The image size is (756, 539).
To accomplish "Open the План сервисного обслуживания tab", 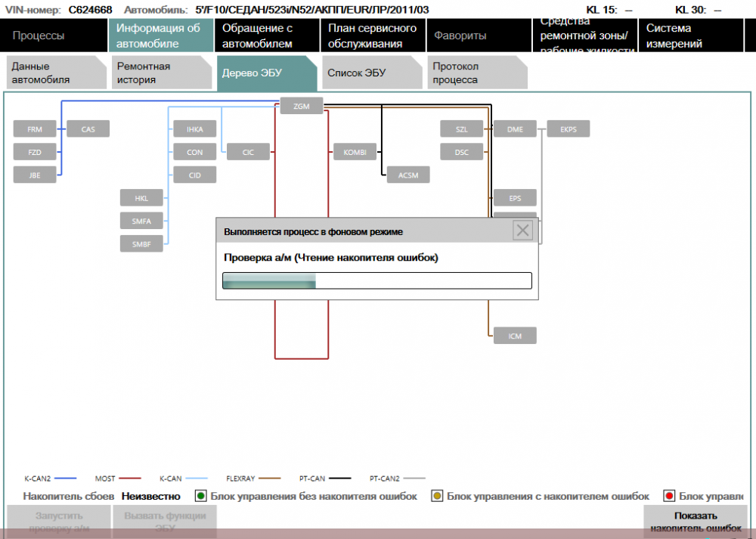I will [372, 36].
